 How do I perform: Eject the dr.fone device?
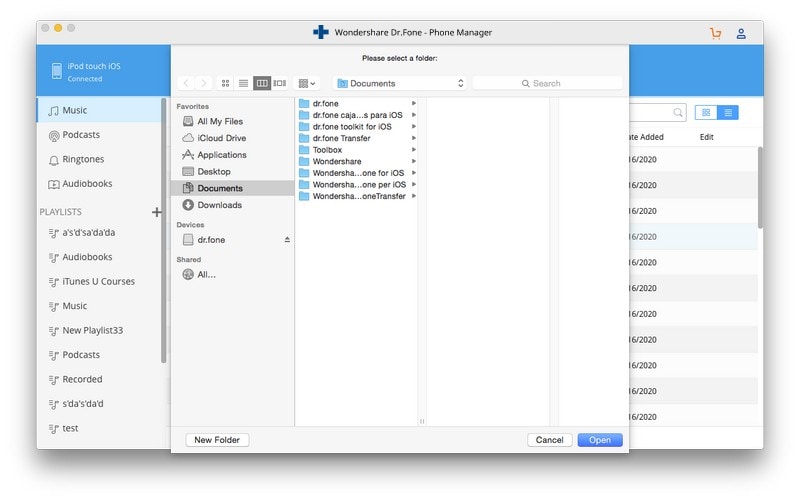(x=287, y=240)
